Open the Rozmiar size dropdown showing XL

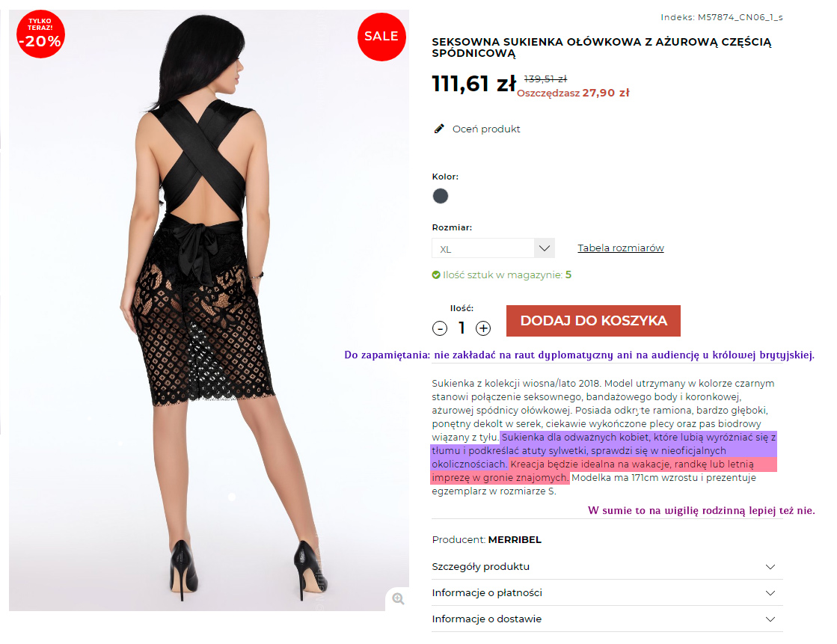pyautogui.click(x=493, y=248)
